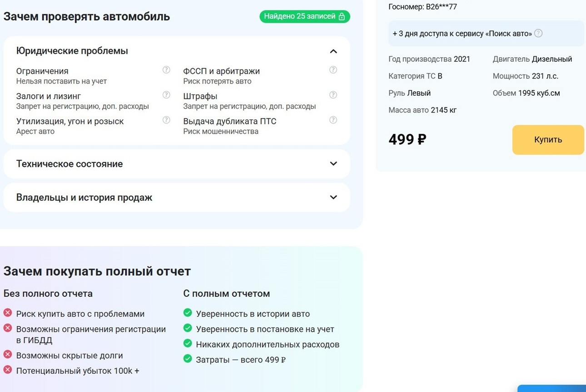Image resolution: width=586 pixels, height=392 pixels.
Task: Click green check beside Никаких дополнительных расходов
Action: click(x=188, y=343)
